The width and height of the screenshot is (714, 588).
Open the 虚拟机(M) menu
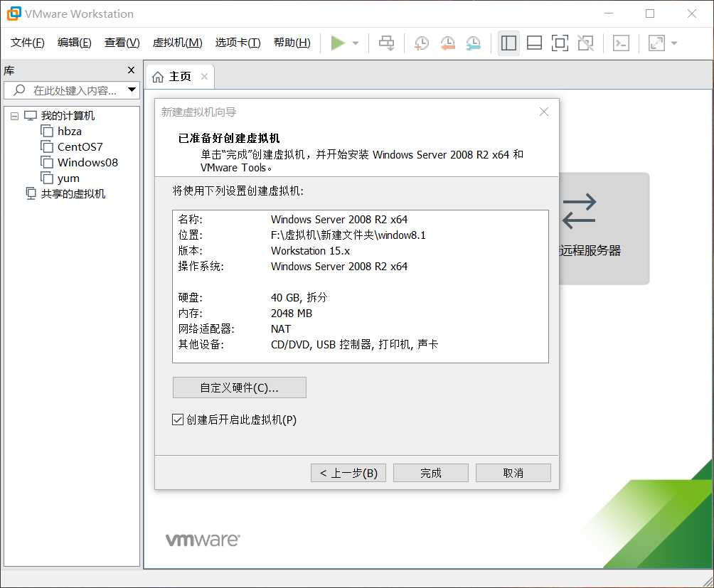tap(177, 43)
